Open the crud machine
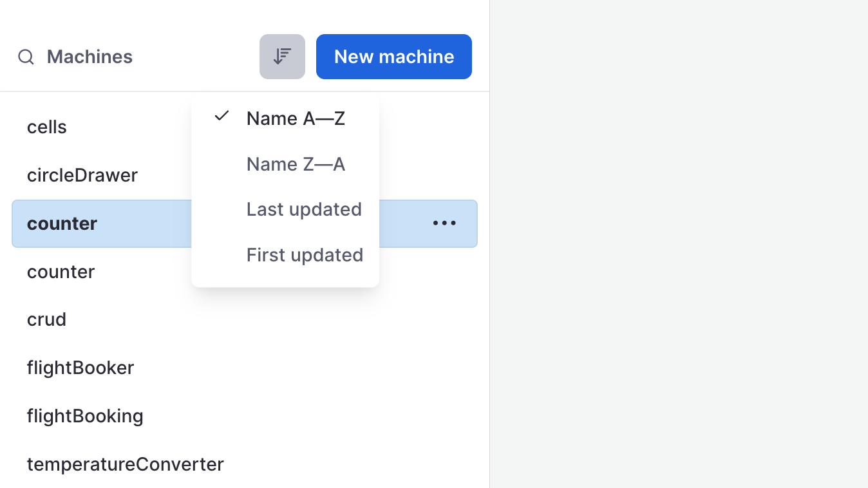This screenshot has height=488, width=868. 46,319
